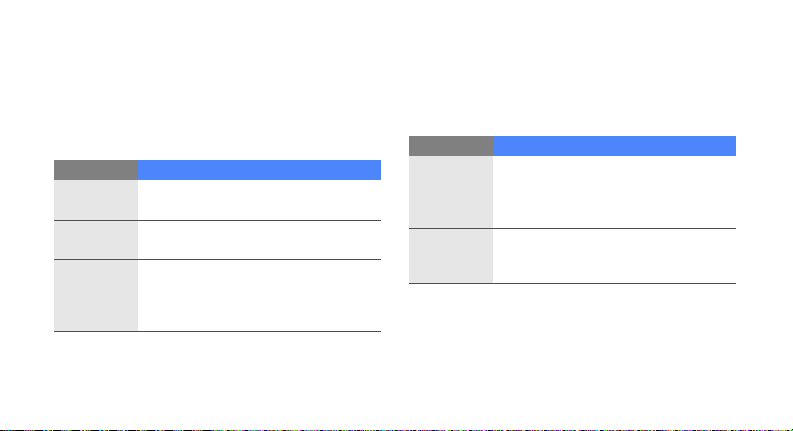Select left table second row light gray cell
Viewport: 793px width, 431px height.
pyautogui.click(x=96, y=240)
